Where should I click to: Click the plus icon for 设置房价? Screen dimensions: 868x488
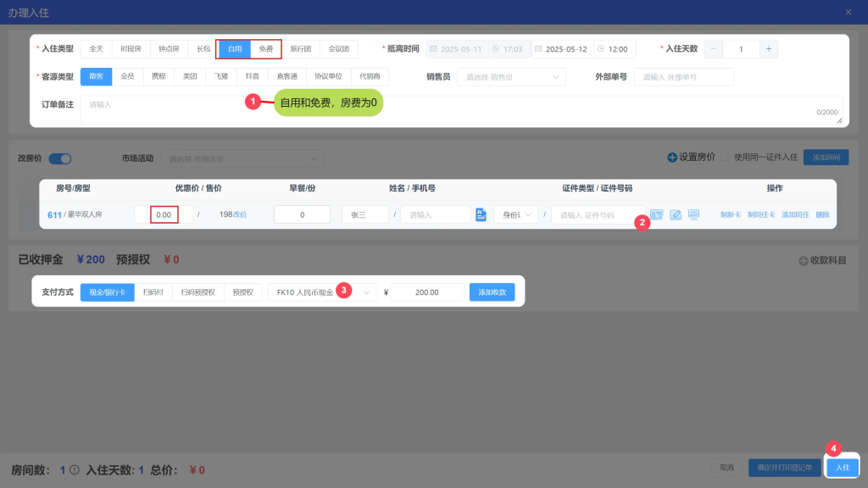[672, 158]
